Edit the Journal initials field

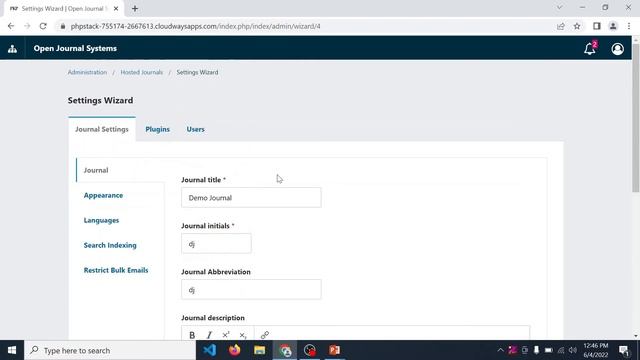pyautogui.click(x=216, y=244)
